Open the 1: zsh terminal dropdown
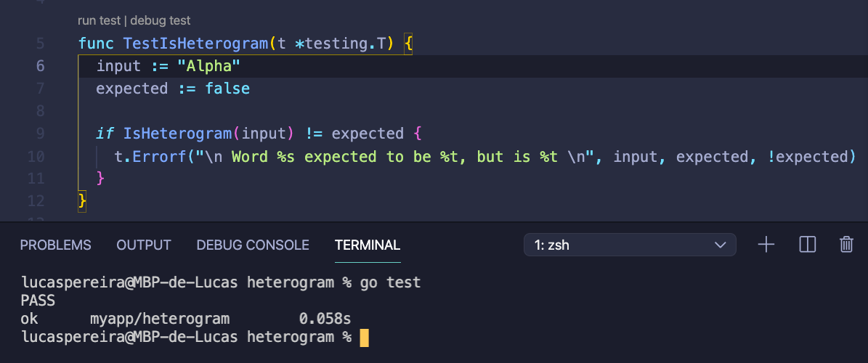The image size is (868, 363). tap(630, 245)
